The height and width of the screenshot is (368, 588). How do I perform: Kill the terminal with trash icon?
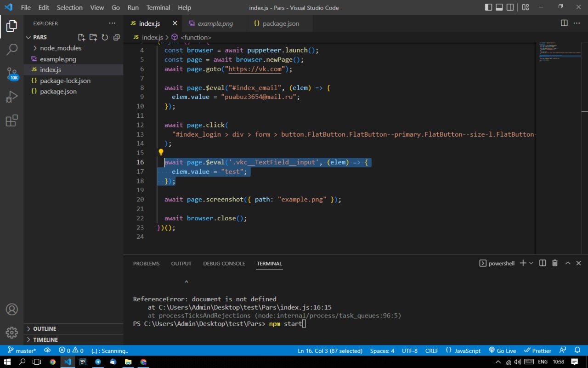coord(555,263)
